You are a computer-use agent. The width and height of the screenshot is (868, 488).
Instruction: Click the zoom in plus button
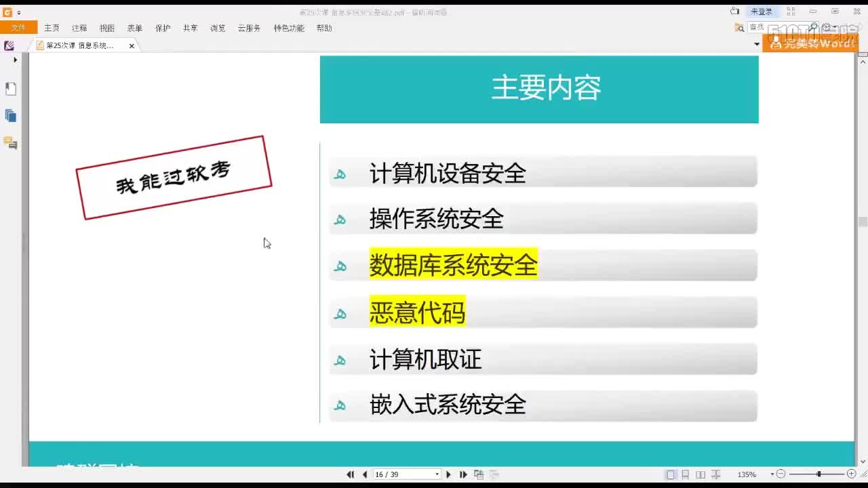pyautogui.click(x=852, y=474)
